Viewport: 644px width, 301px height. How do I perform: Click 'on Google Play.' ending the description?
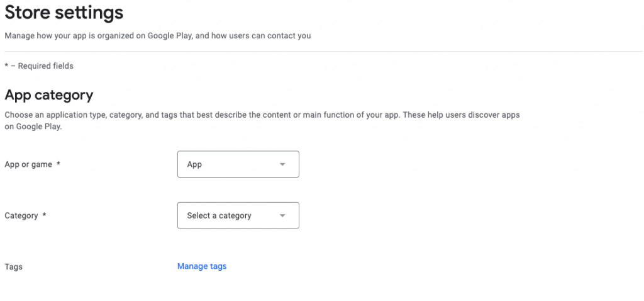[33, 127]
